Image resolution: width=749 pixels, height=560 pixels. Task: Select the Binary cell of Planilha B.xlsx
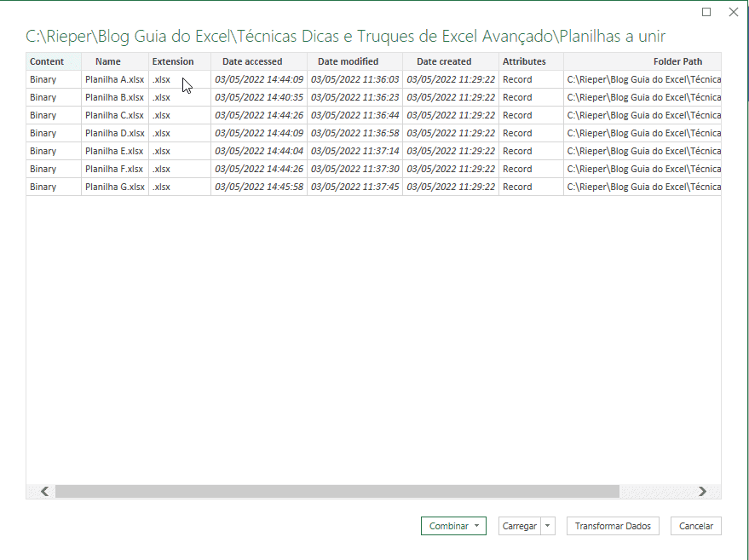(43, 97)
